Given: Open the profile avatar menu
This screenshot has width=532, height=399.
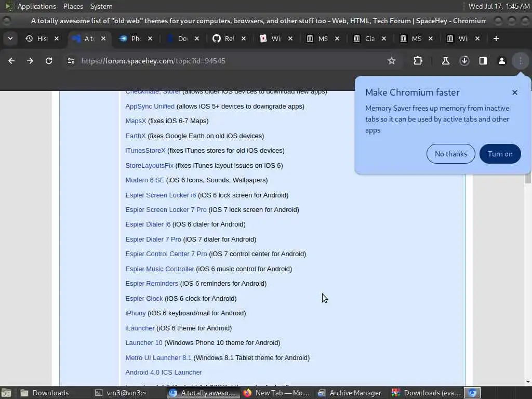Looking at the screenshot, I should [501, 61].
